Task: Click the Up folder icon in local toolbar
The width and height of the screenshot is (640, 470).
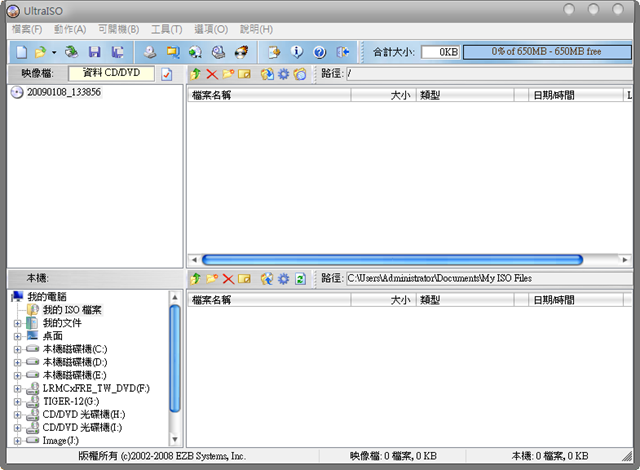Action: (x=195, y=279)
